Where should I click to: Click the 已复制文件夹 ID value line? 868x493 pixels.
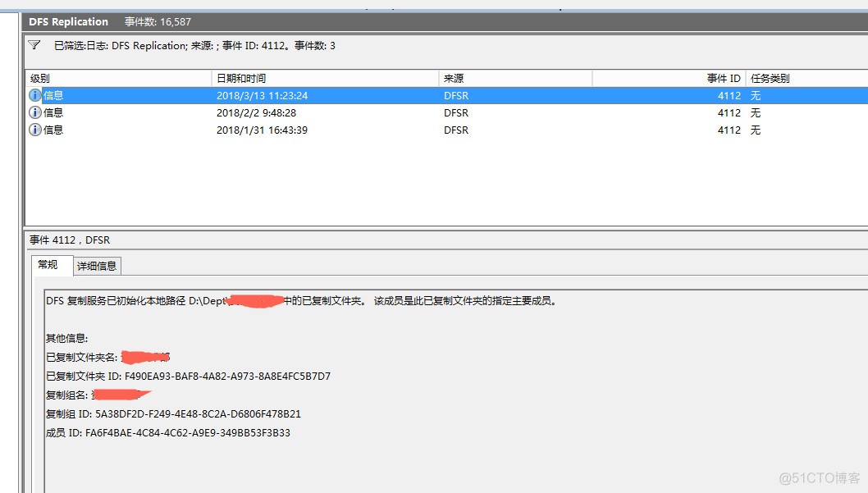click(188, 377)
